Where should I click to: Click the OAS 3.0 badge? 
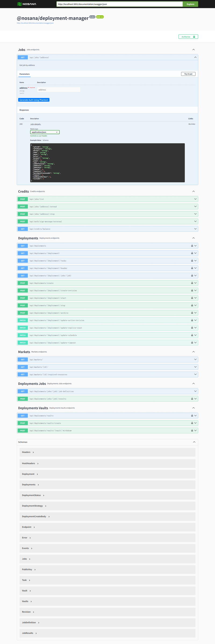[100, 17]
